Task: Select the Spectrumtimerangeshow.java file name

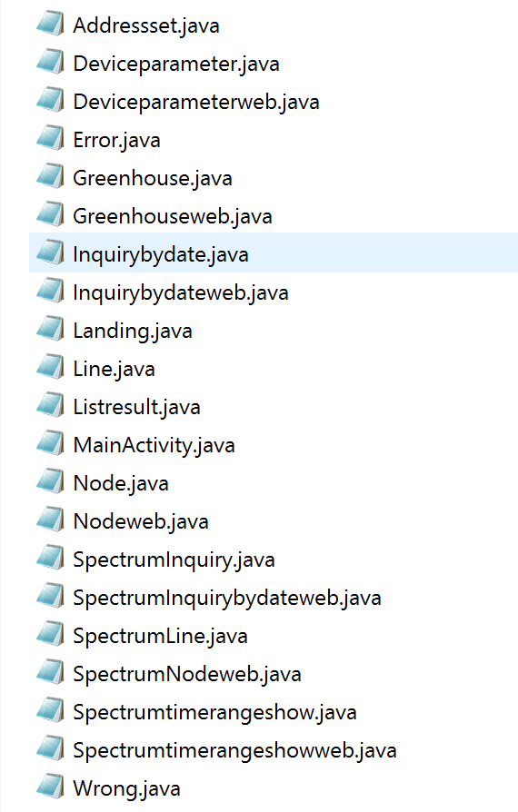Action: point(214,713)
